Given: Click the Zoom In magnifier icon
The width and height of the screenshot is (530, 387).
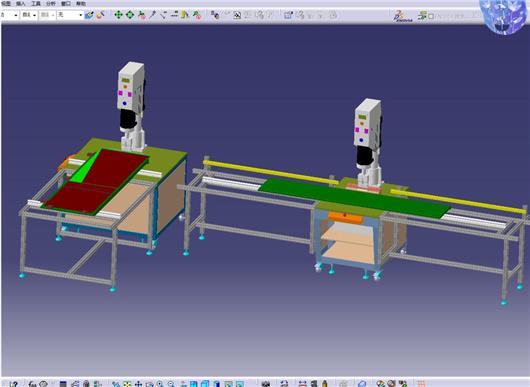Looking at the screenshot, I should click(x=160, y=384).
